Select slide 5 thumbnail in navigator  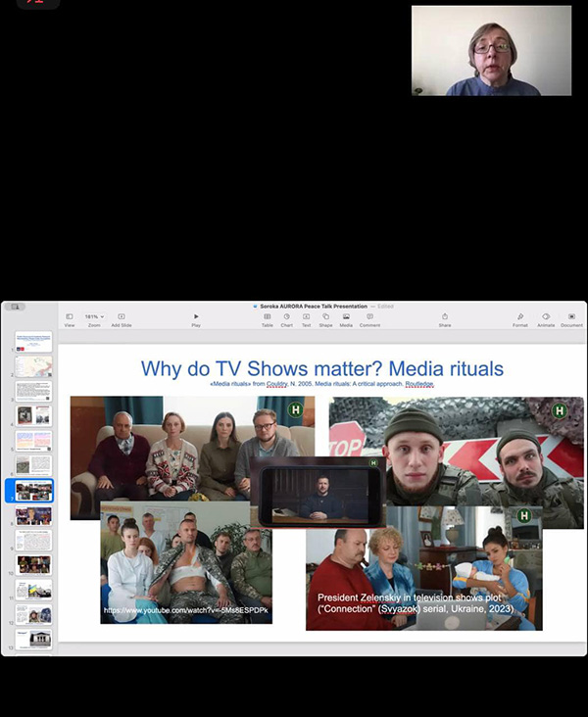click(34, 441)
